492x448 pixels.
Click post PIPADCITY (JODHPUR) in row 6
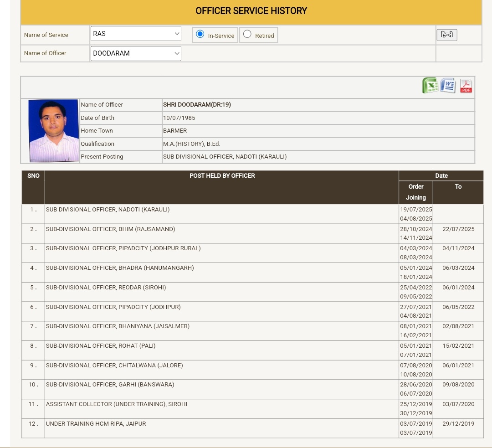(x=113, y=307)
